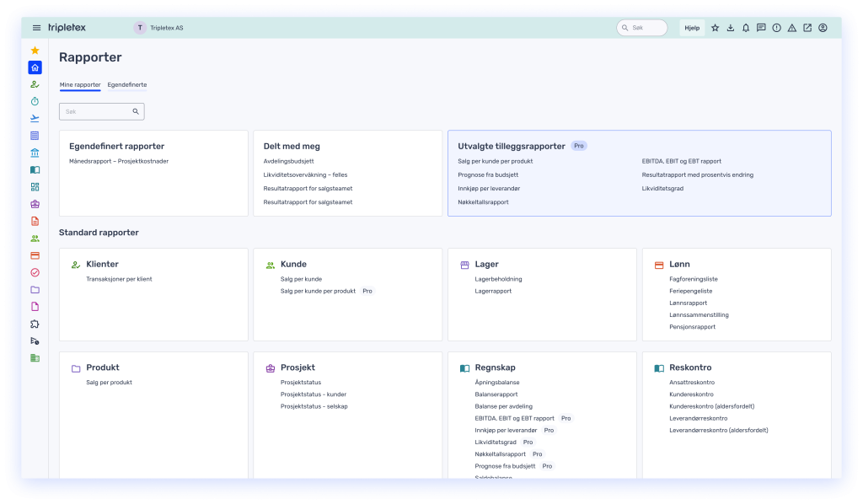Click the download icon in top bar

coord(731,28)
